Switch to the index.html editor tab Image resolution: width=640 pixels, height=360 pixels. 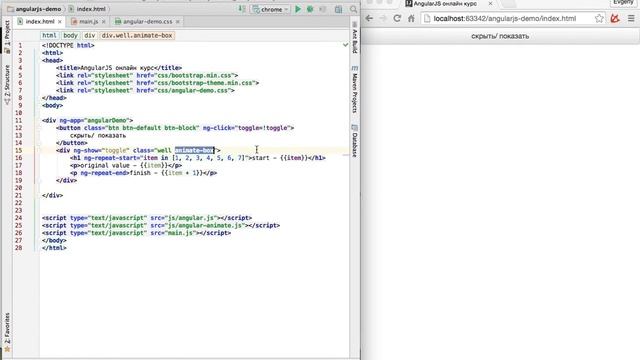[40, 21]
